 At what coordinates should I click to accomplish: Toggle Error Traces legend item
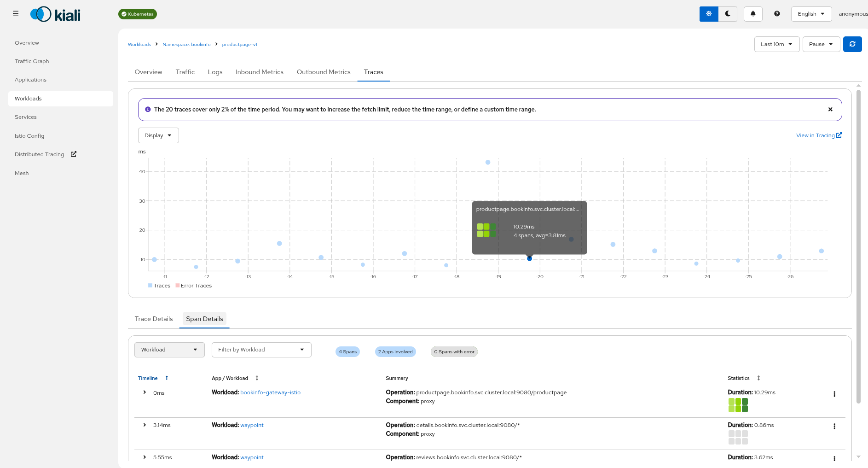(x=193, y=286)
